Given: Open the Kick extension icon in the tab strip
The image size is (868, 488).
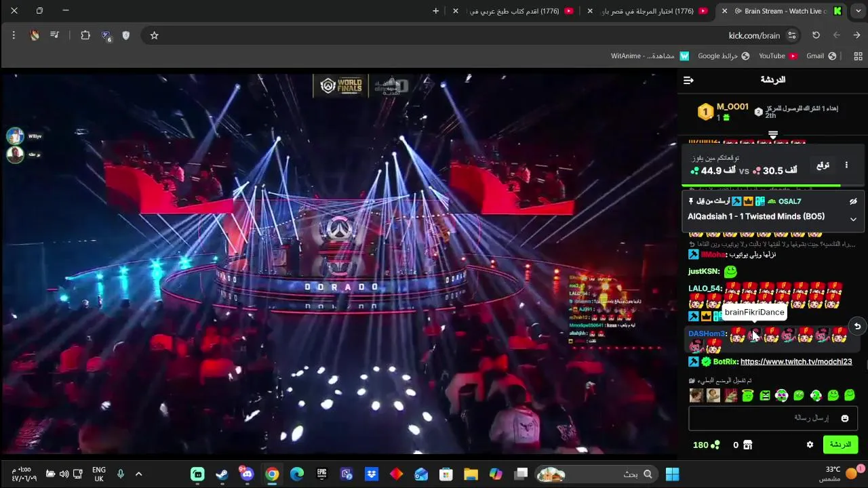Looking at the screenshot, I should (x=837, y=11).
